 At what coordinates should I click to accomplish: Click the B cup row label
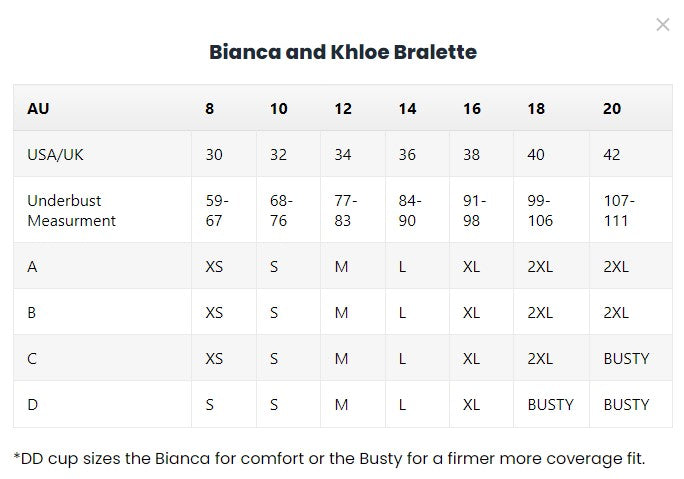tap(32, 313)
